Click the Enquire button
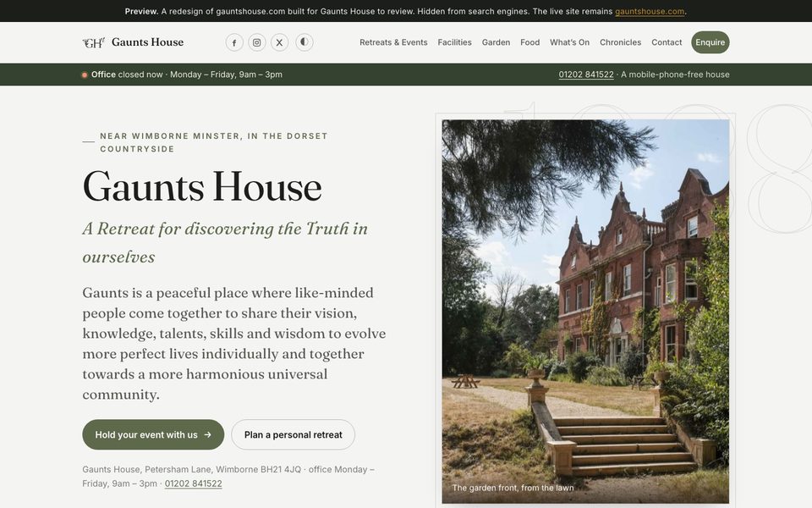The image size is (812, 508). pyautogui.click(x=710, y=42)
